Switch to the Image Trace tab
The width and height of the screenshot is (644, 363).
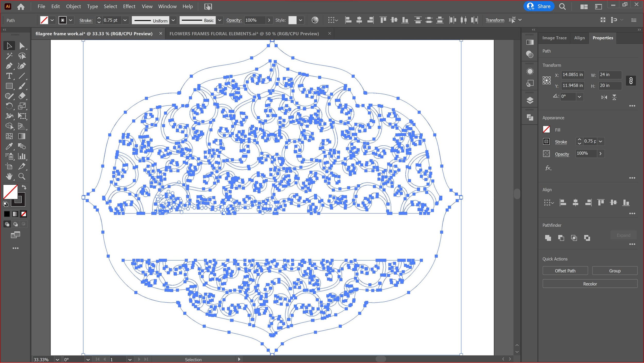[554, 38]
